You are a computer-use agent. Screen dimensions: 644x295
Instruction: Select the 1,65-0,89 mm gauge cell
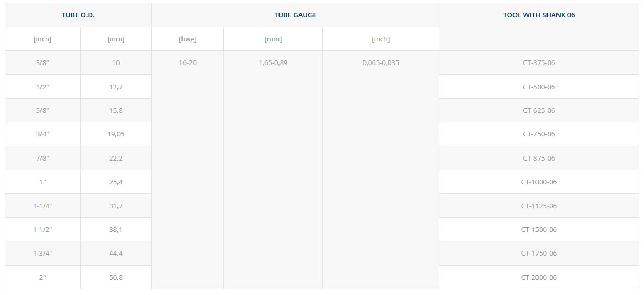[x=273, y=62]
